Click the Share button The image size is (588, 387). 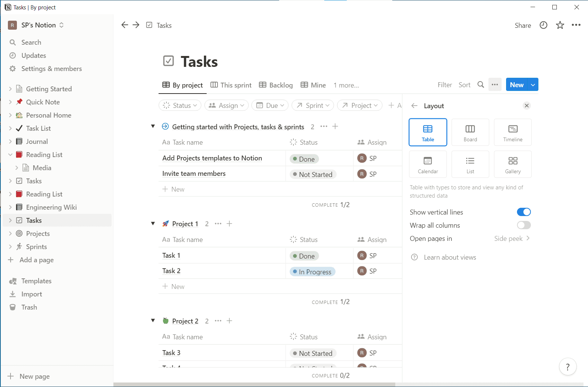click(523, 25)
